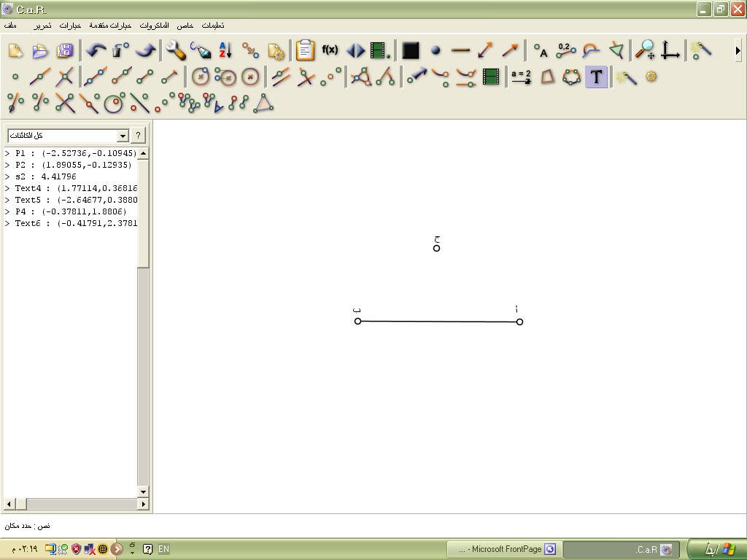Open the خيارات متقدمة menu
The height and width of the screenshot is (560, 747).
pyautogui.click(x=110, y=26)
